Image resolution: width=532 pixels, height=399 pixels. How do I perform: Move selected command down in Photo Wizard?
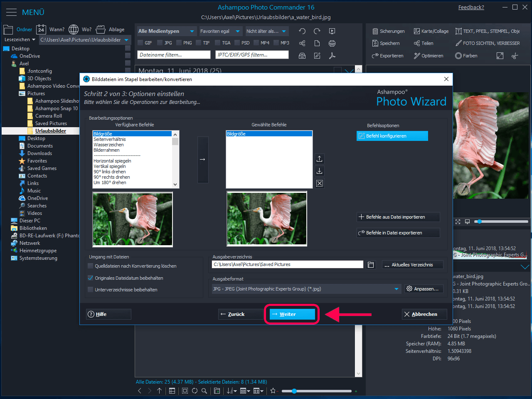[x=319, y=171]
